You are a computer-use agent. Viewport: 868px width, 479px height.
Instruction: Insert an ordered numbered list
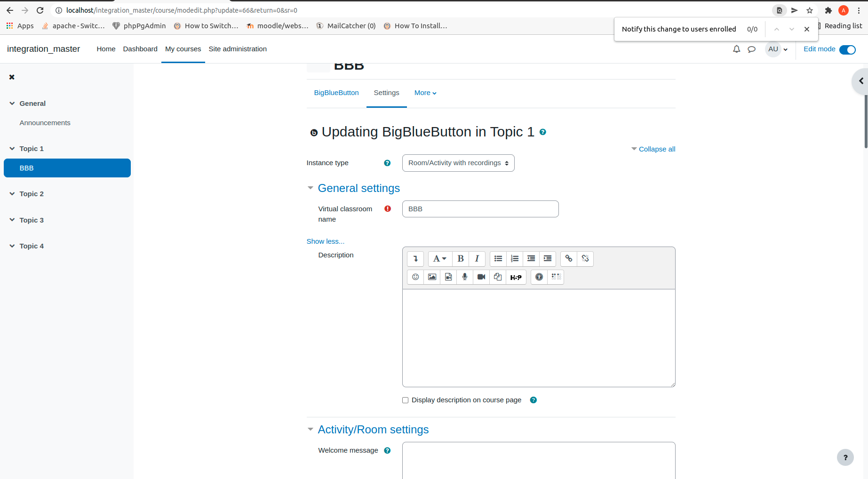tap(515, 259)
